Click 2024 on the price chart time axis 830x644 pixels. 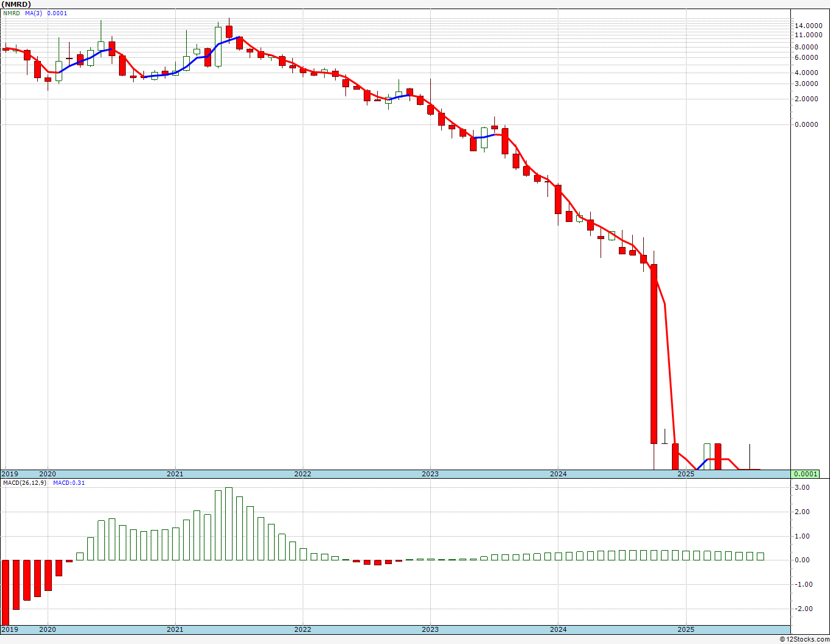pyautogui.click(x=558, y=474)
